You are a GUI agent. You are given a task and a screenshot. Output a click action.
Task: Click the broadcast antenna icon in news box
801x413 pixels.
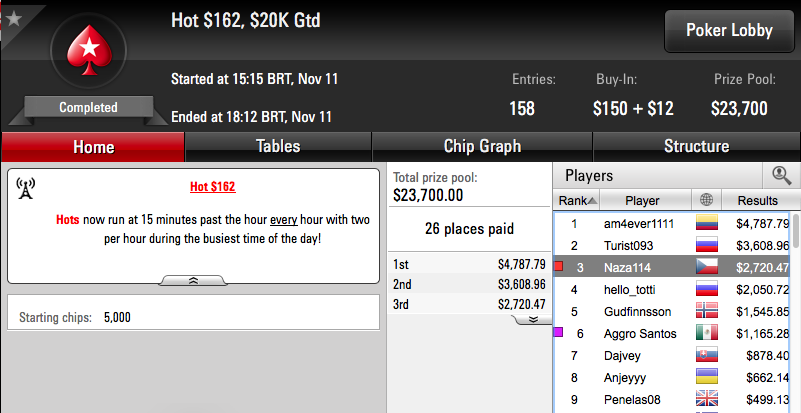click(x=25, y=189)
